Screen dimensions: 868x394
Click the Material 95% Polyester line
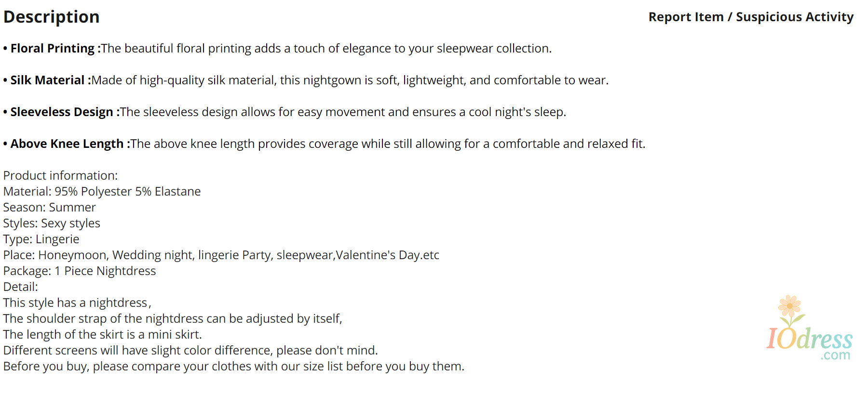click(x=102, y=191)
